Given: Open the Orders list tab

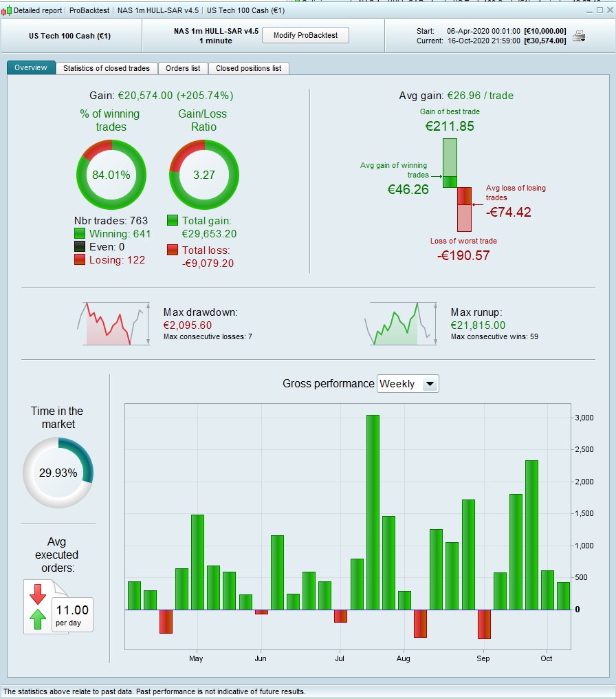Looking at the screenshot, I should [183, 68].
